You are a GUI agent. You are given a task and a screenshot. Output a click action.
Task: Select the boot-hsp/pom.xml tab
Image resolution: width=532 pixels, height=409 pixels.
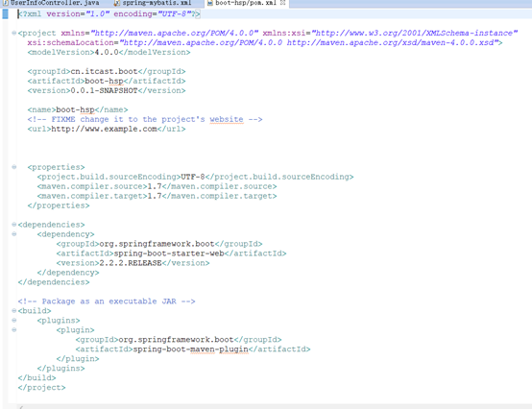(x=246, y=3)
